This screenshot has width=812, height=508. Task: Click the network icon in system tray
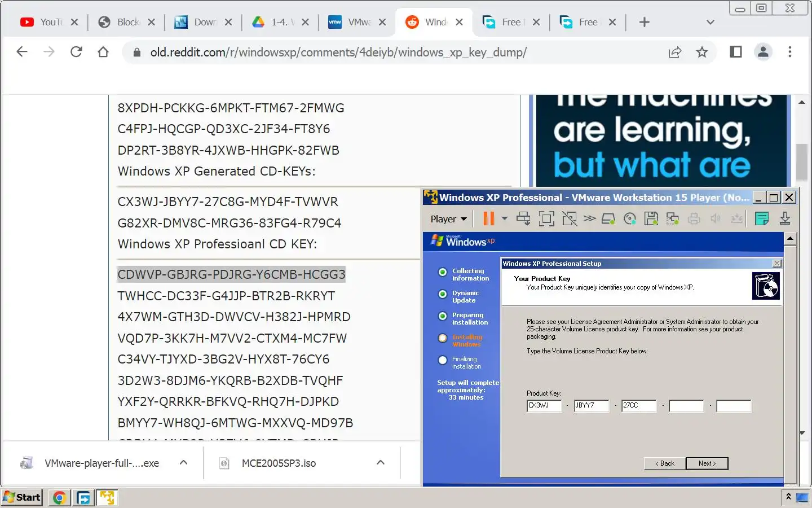[x=802, y=497]
